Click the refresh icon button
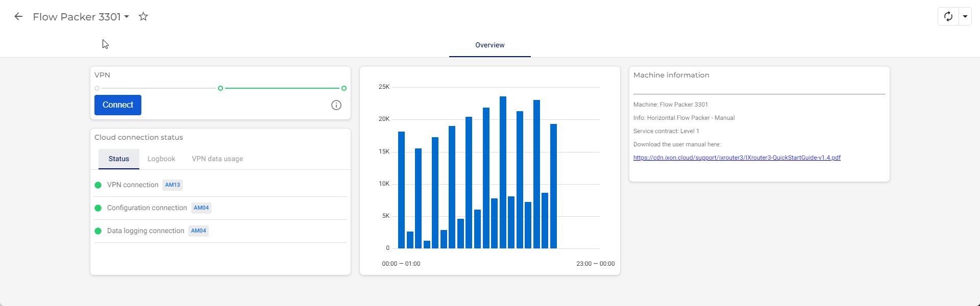Viewport: 980px width, 306px height. [x=948, y=16]
